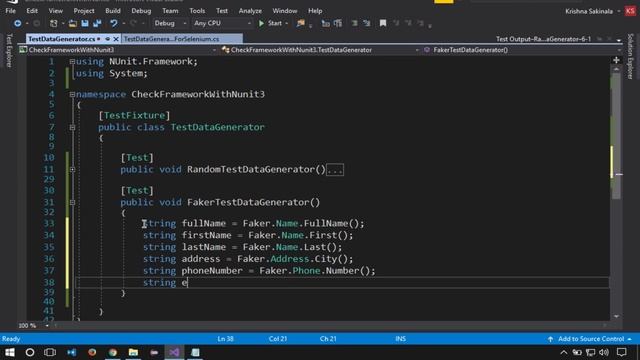Show hidden system tray icons
Screen dimensions: 640x360
(564, 352)
